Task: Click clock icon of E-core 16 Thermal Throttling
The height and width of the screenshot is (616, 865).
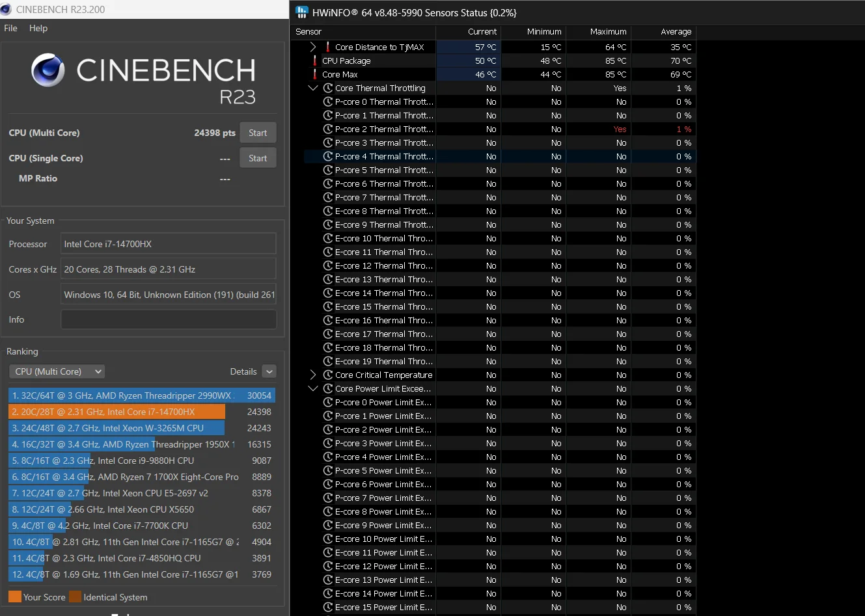Action: click(328, 320)
